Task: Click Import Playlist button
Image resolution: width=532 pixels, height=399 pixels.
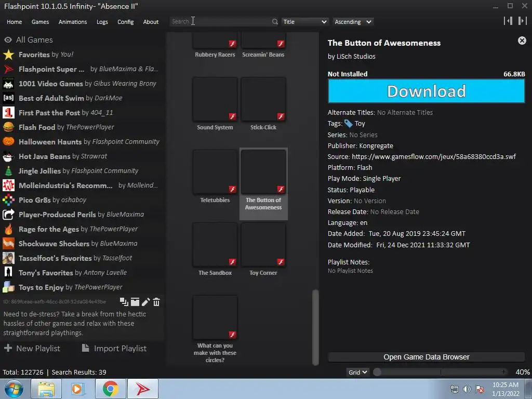Action: coord(114,348)
